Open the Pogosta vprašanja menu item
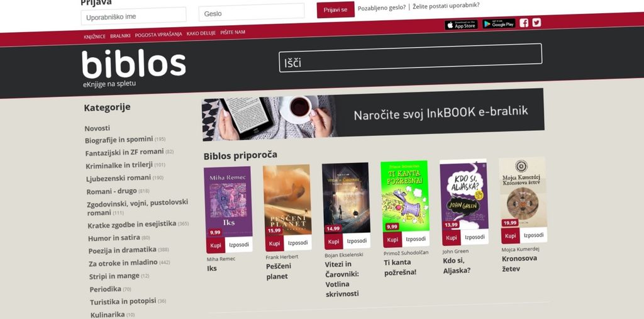This screenshot has width=644, height=319. pos(158,35)
